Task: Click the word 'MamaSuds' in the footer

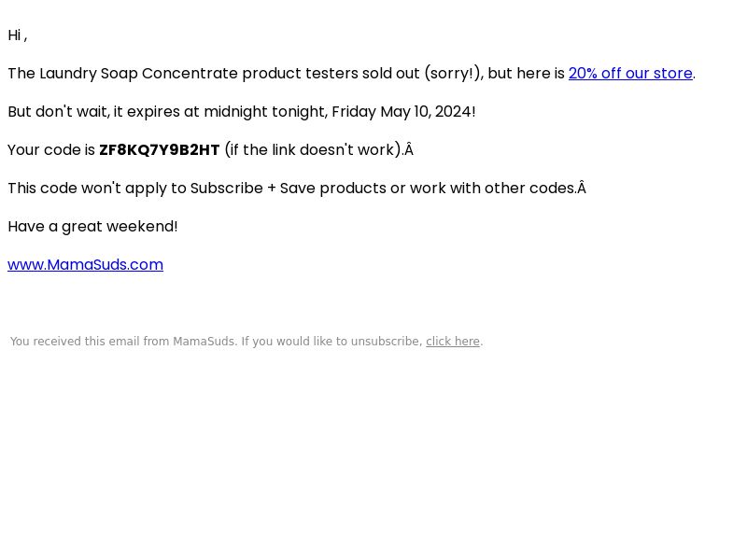Action: pyautogui.click(x=204, y=342)
